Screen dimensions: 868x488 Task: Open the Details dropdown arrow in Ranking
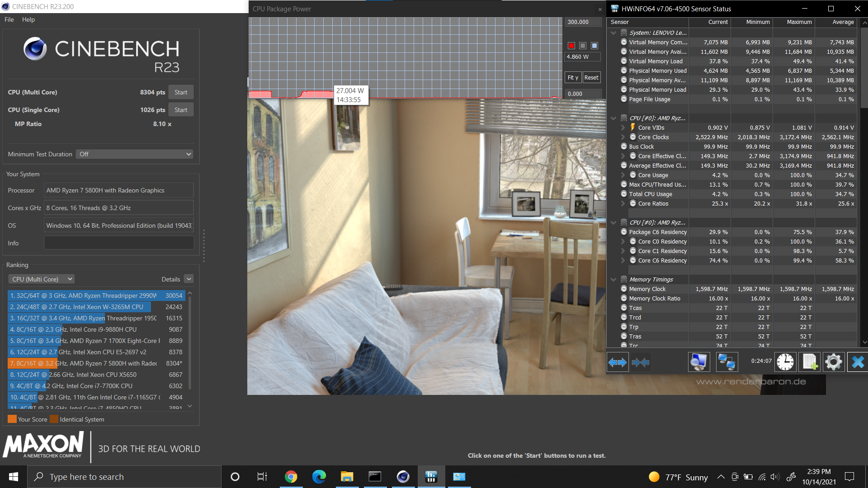(x=189, y=279)
